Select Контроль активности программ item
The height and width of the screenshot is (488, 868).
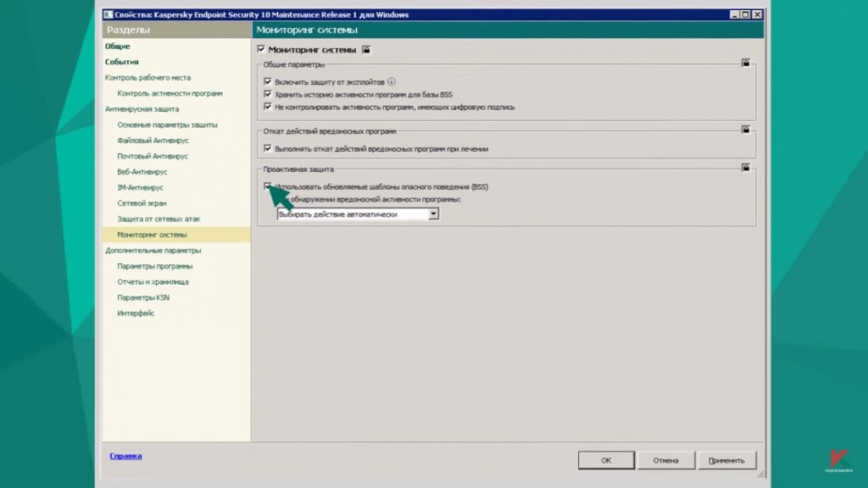pos(170,93)
